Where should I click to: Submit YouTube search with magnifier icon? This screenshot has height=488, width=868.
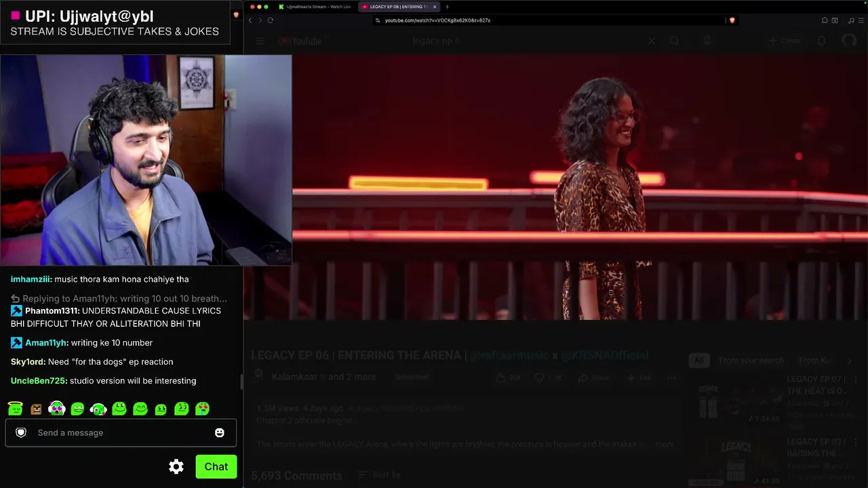pos(674,41)
